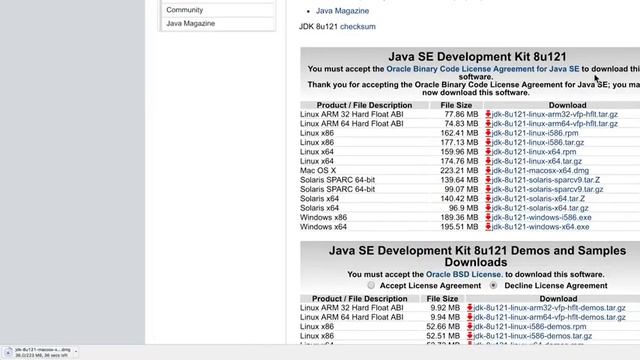Select Accept License Agreement for Demos and Samples
This screenshot has height=360, width=640.
point(371,285)
